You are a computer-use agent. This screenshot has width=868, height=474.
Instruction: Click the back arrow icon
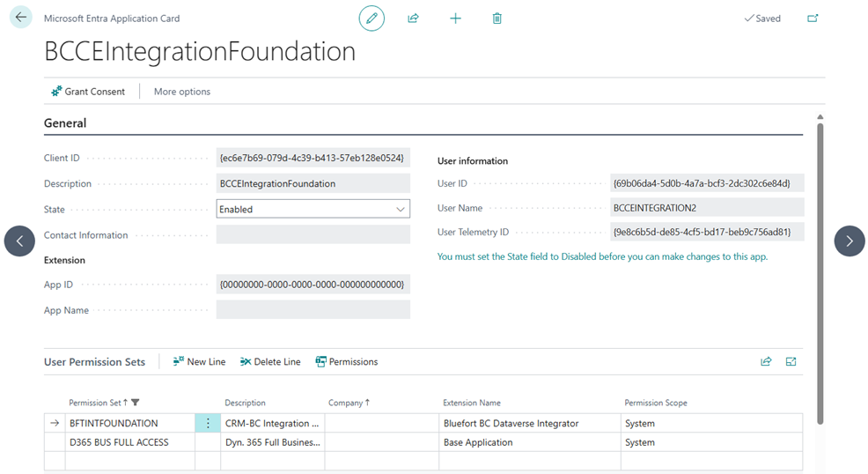tap(21, 18)
